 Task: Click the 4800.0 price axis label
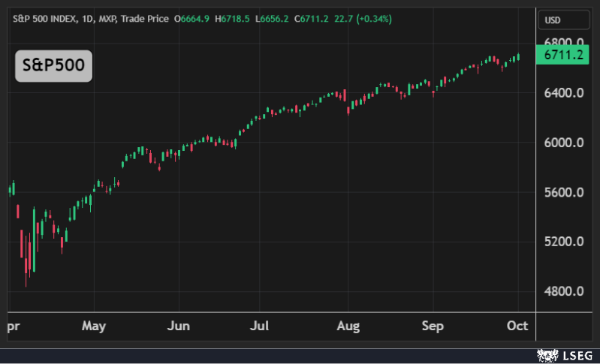pos(564,291)
